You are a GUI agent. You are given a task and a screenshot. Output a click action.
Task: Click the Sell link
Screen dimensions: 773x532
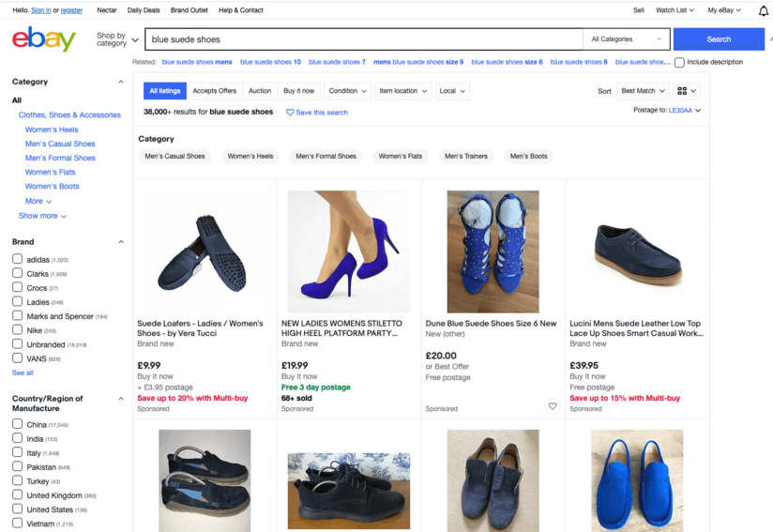pyautogui.click(x=639, y=10)
